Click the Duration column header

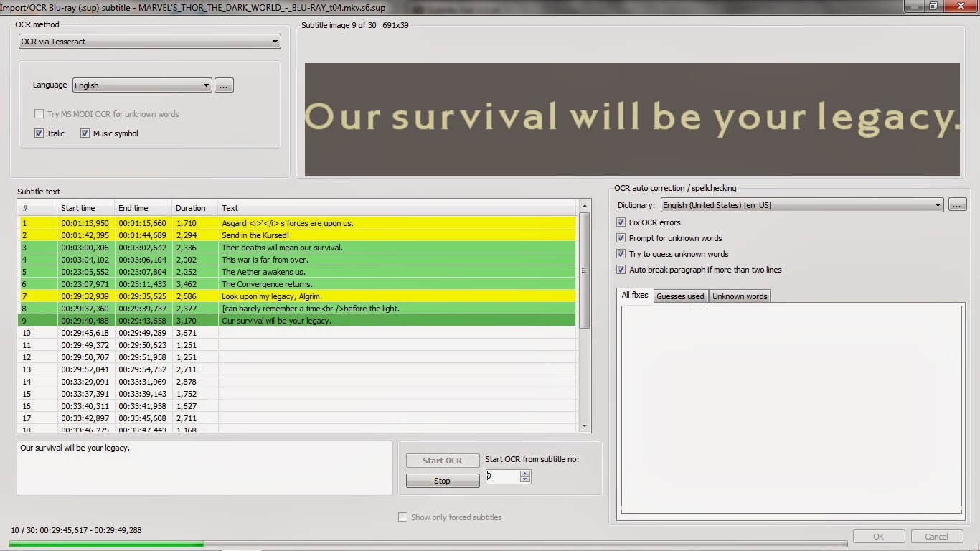195,208
